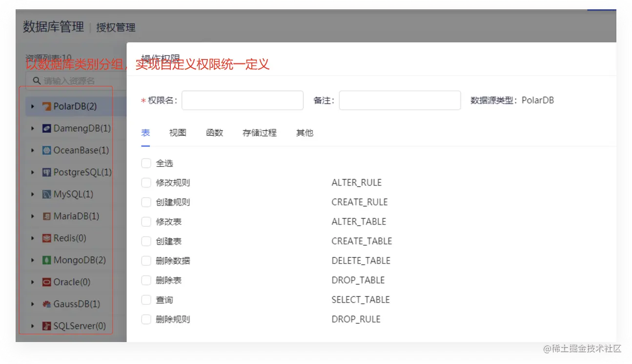Image resolution: width=632 pixels, height=364 pixels.
Task: Enable the 修改规则 ALTER_RULE checkbox
Action: 146,182
